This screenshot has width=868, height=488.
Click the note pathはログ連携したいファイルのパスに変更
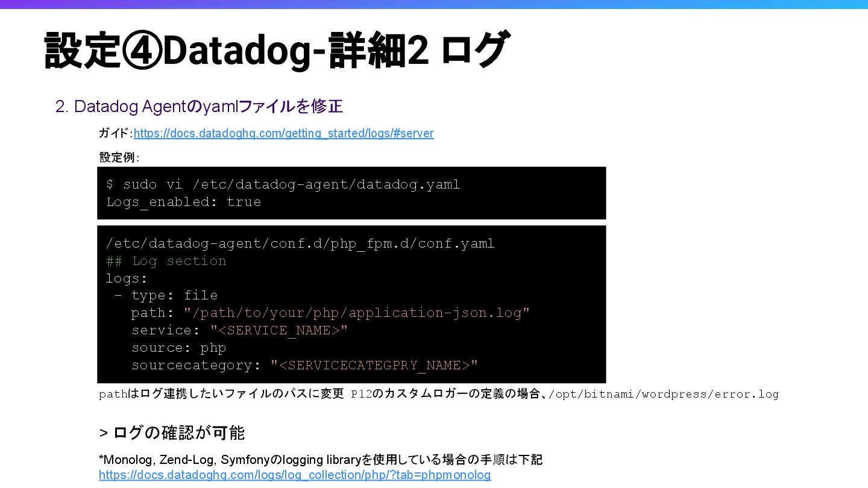pyautogui.click(x=221, y=394)
